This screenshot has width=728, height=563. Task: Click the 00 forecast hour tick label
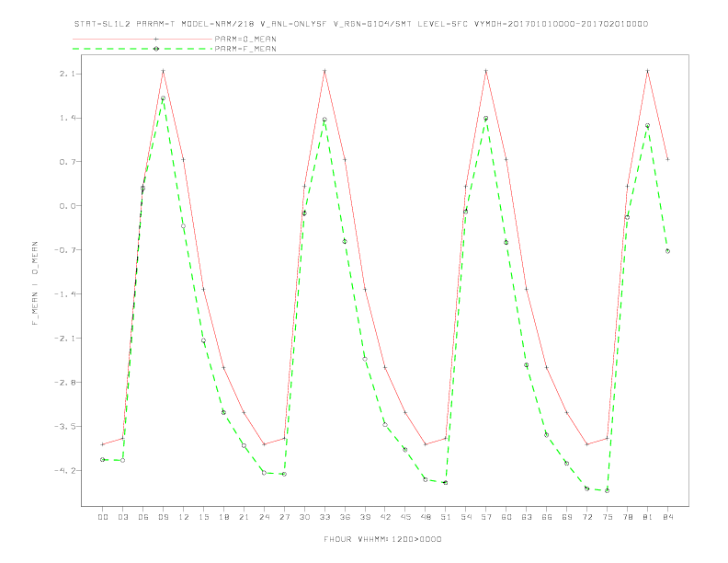[103, 517]
